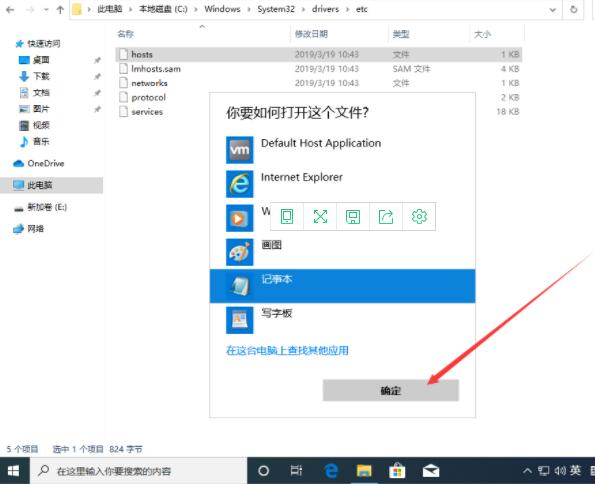Click Windows breadcrumb segment
Image resolution: width=595 pixels, height=484 pixels.
coord(222,9)
